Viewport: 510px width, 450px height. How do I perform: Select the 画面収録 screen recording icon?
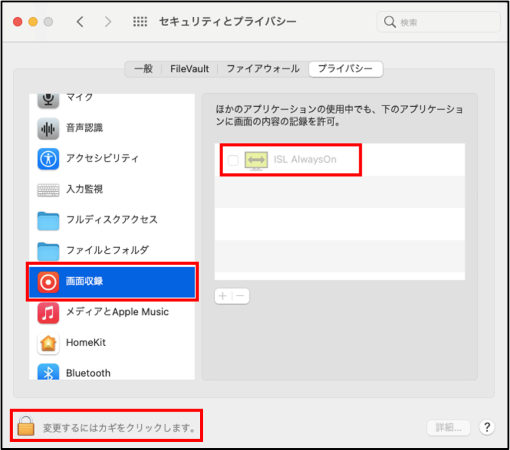48,282
